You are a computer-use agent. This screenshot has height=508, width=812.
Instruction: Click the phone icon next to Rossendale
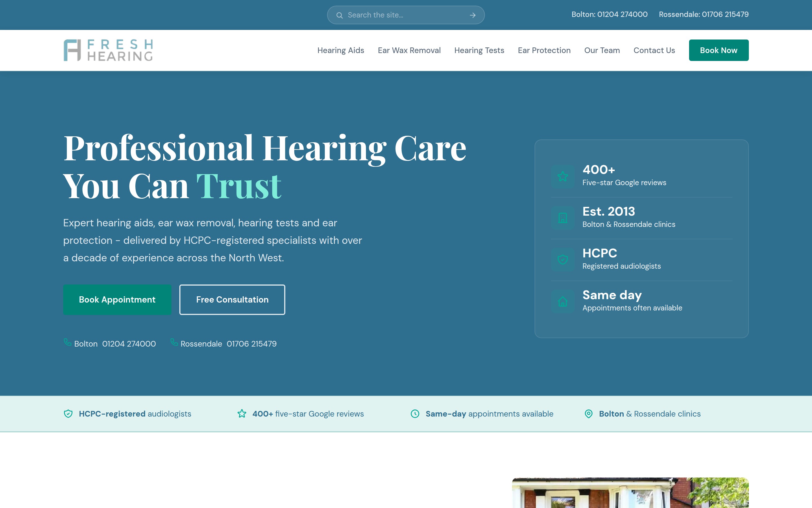174,342
